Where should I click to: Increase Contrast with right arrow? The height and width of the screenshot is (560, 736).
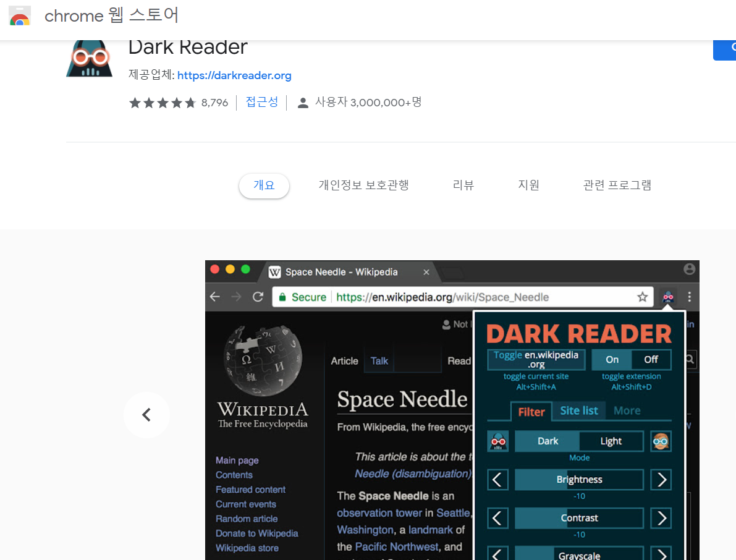(661, 518)
